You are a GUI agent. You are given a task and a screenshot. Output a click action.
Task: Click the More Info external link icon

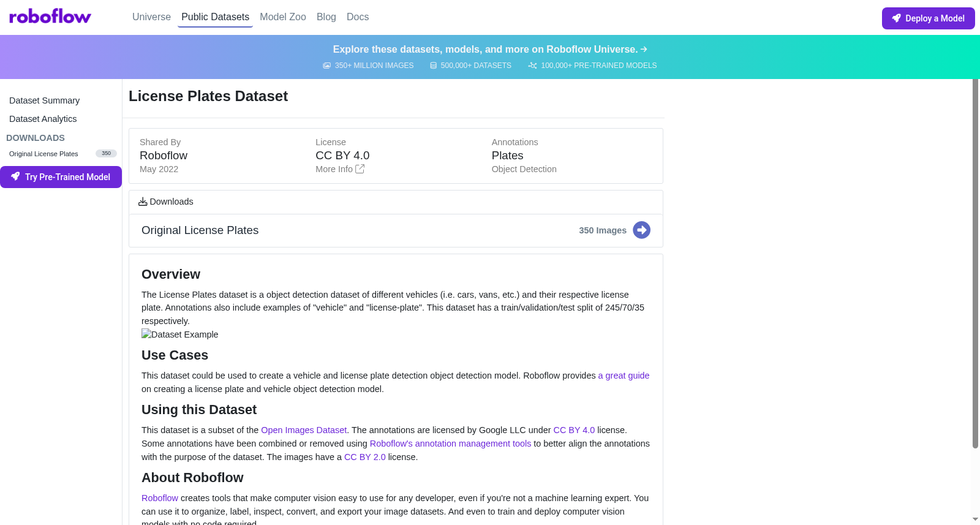tap(360, 169)
